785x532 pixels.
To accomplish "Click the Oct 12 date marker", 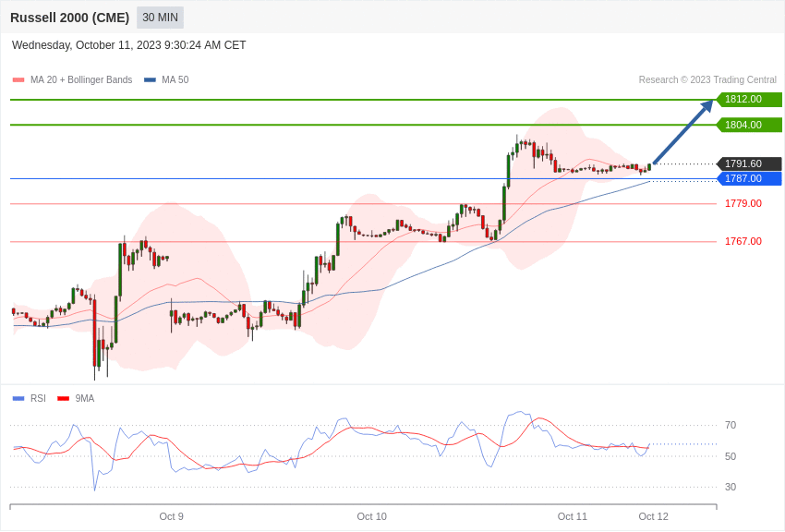I will coord(653,516).
